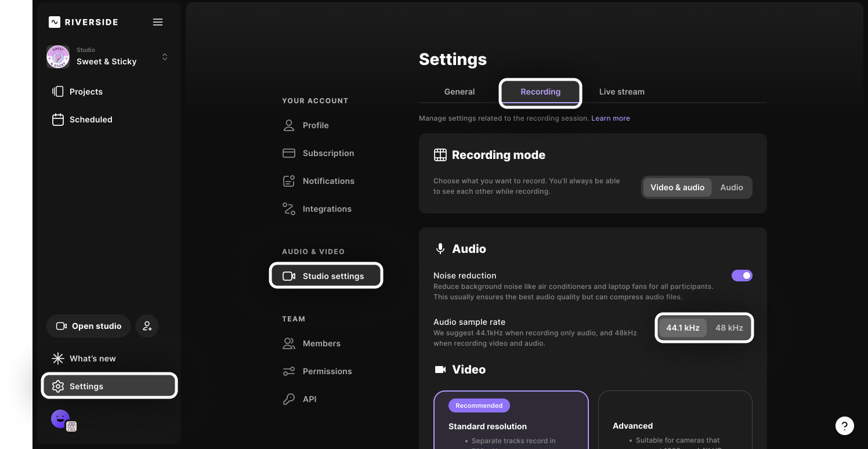Click the Open studio button
The image size is (868, 449).
click(x=89, y=326)
